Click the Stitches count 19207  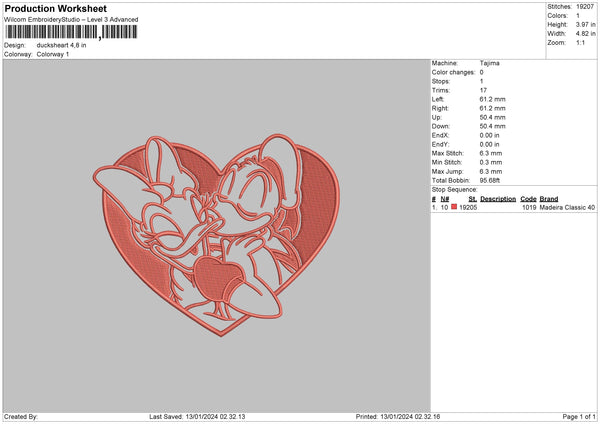(x=586, y=6)
